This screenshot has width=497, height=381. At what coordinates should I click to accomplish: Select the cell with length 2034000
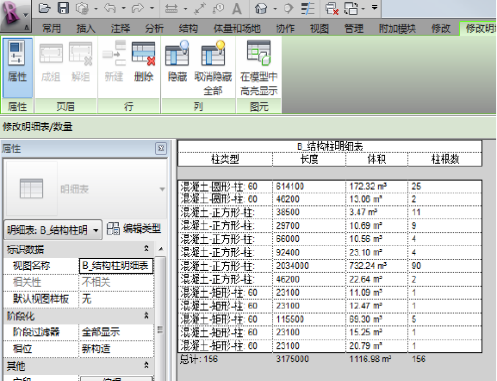tap(309, 266)
